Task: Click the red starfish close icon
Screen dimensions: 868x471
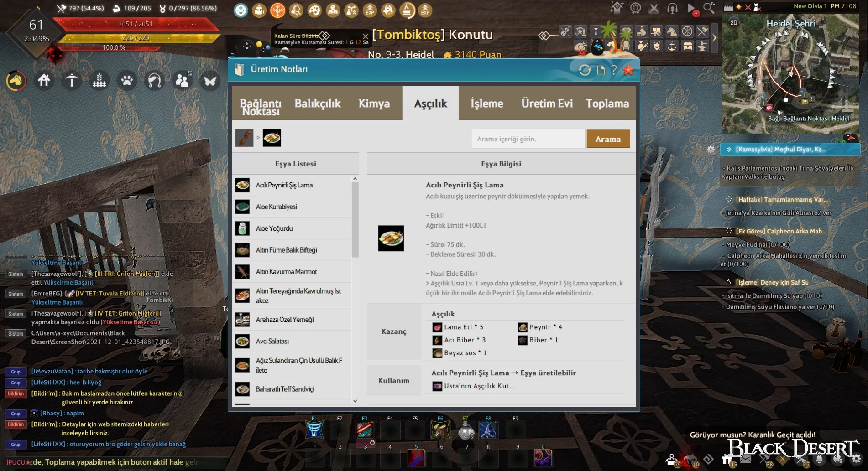Action: (x=628, y=70)
